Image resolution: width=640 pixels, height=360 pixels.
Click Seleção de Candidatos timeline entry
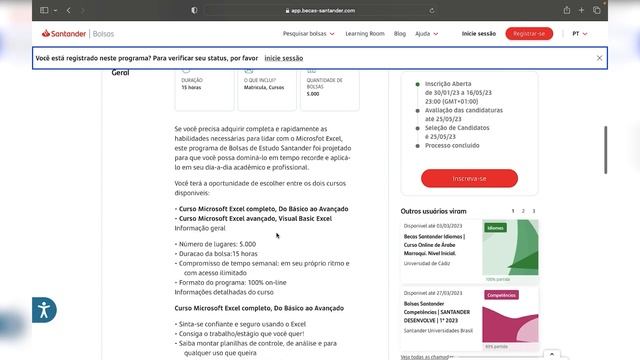point(457,132)
